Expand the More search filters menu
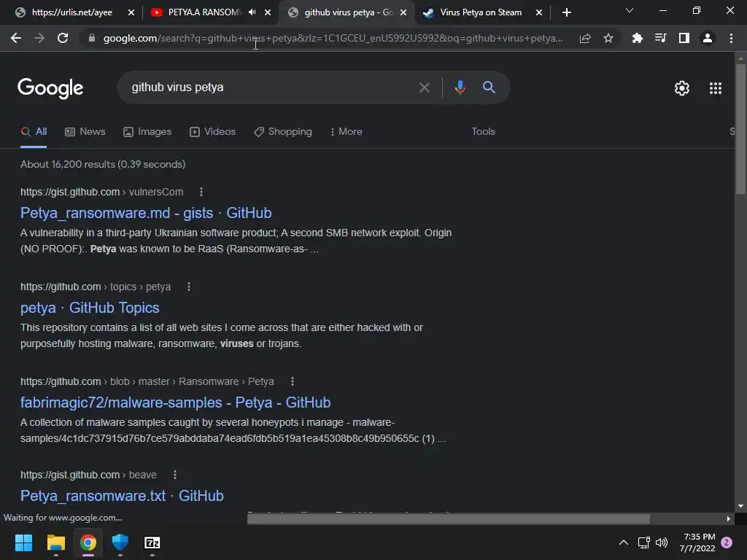 click(347, 132)
